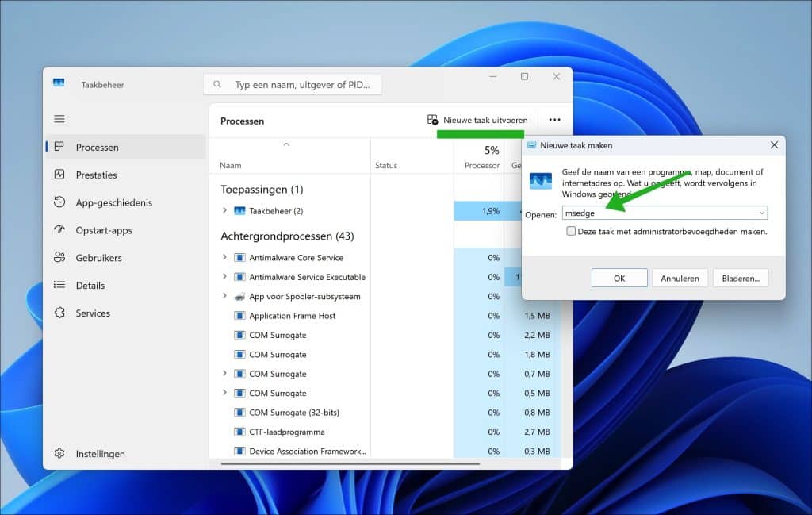
Task: Click the Antimalware Service Executable icon
Action: (x=239, y=277)
